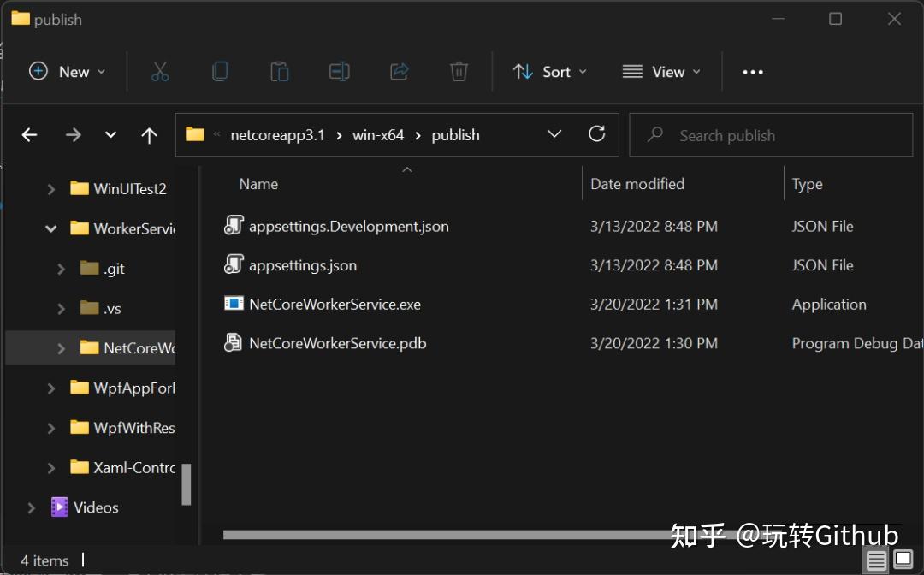Toggle sort order on the Name column

[258, 183]
